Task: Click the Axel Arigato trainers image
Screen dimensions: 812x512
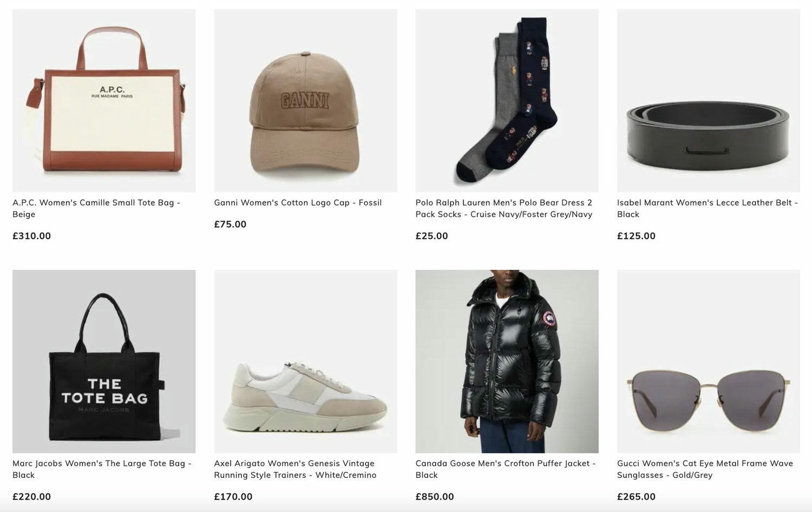Action: point(305,361)
